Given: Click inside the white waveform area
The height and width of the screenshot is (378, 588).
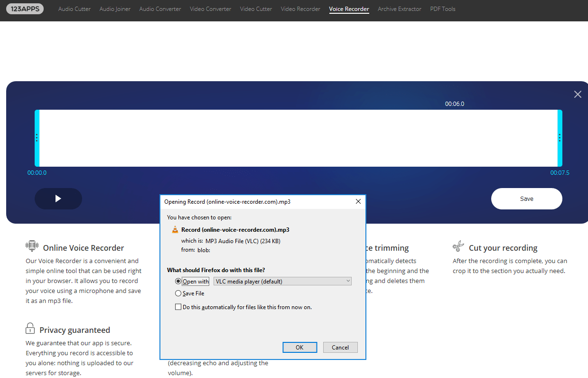Looking at the screenshot, I should click(299, 138).
